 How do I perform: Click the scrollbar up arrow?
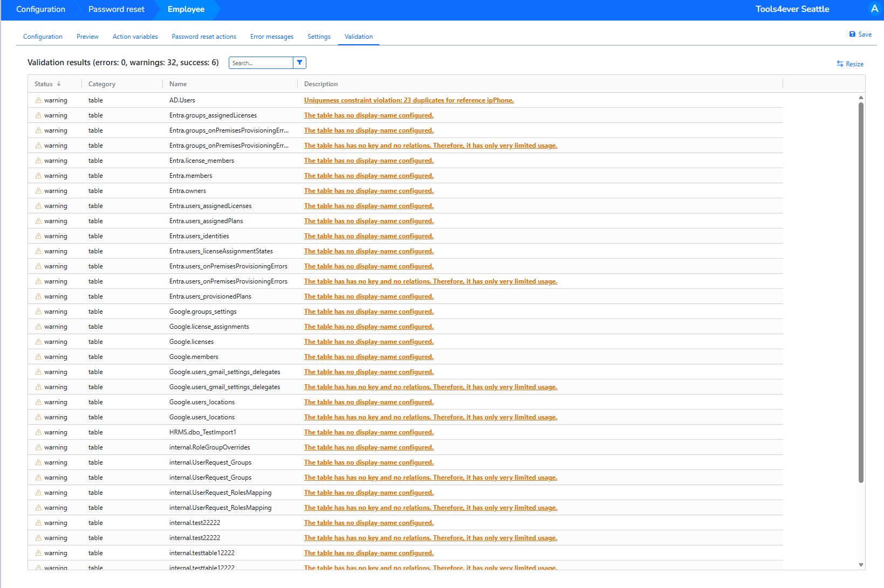861,98
